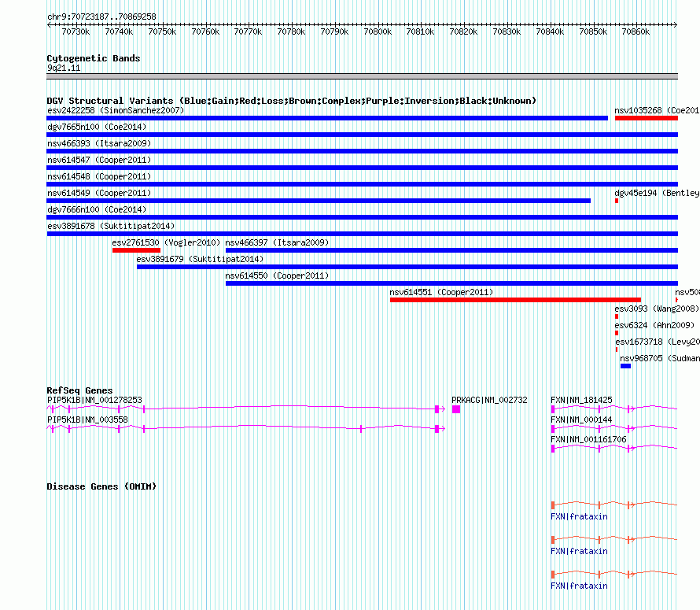Open the Cytogenetic Bands track title

click(x=94, y=58)
